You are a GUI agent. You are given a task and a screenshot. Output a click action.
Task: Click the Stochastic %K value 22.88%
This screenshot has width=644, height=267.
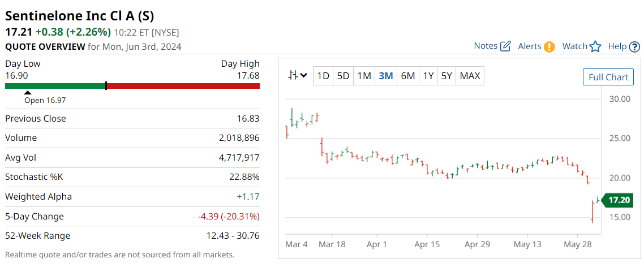coord(245,178)
